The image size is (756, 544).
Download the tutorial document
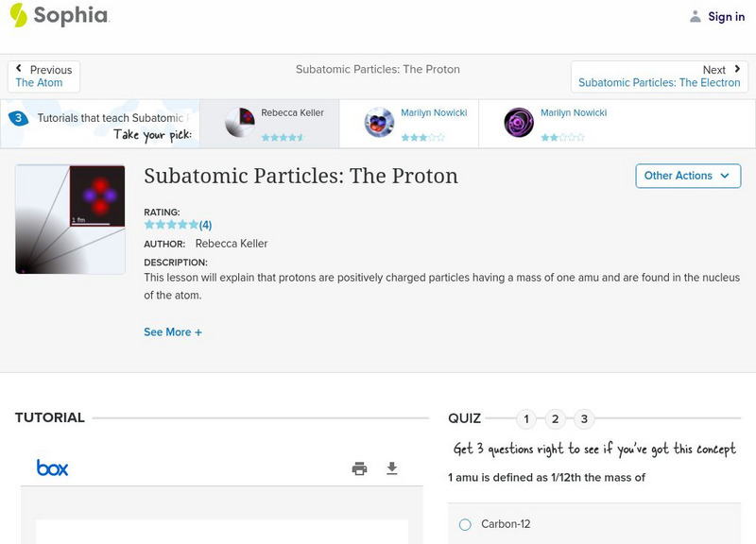[x=392, y=468]
